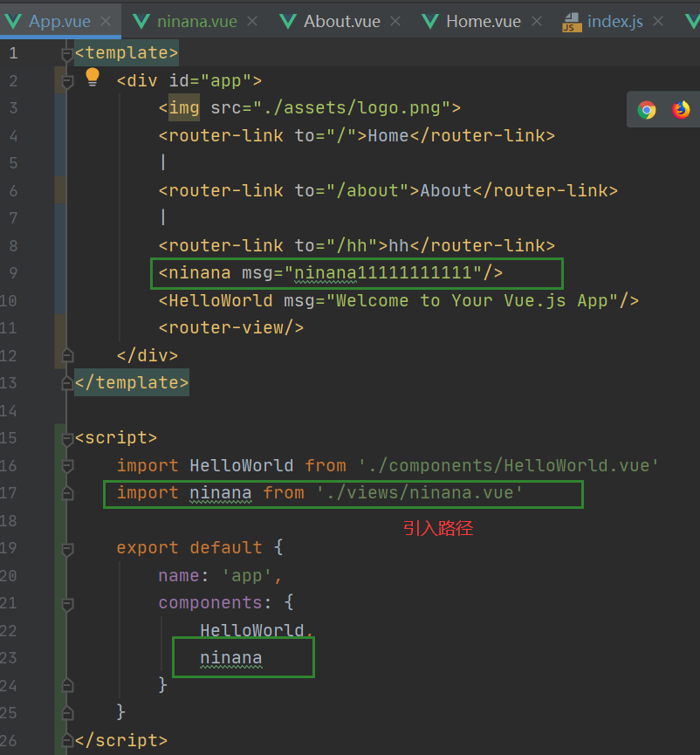
Task: Collapse fold marker at </div> line 12
Action: (67, 355)
